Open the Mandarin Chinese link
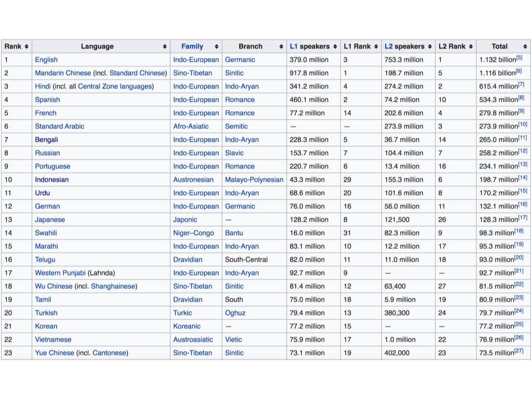 (x=63, y=73)
